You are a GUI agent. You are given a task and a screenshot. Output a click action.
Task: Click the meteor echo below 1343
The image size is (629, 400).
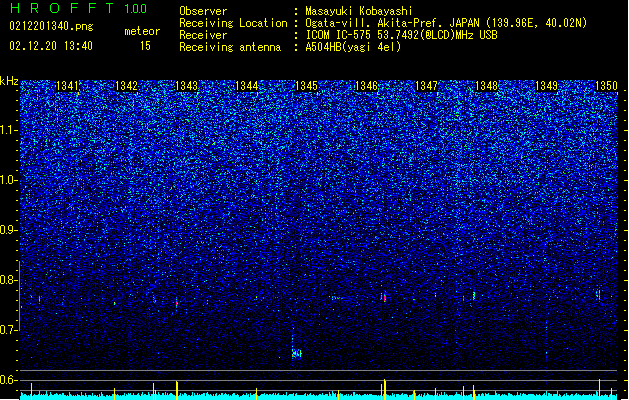pyautogui.click(x=177, y=303)
